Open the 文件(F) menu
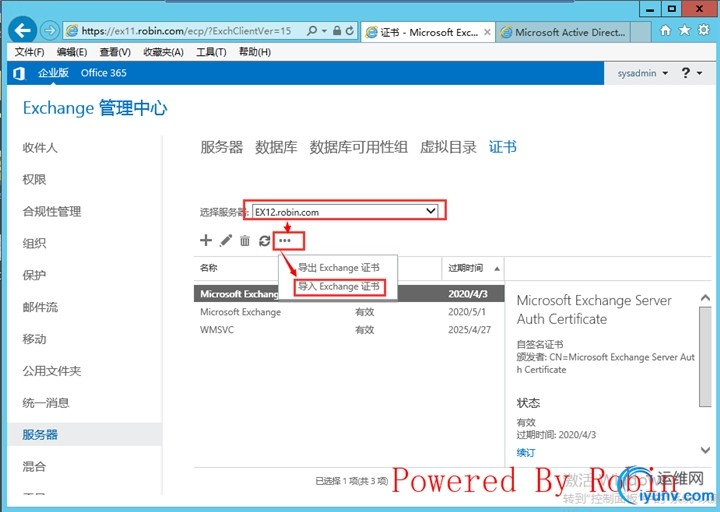720x512 pixels. point(29,52)
